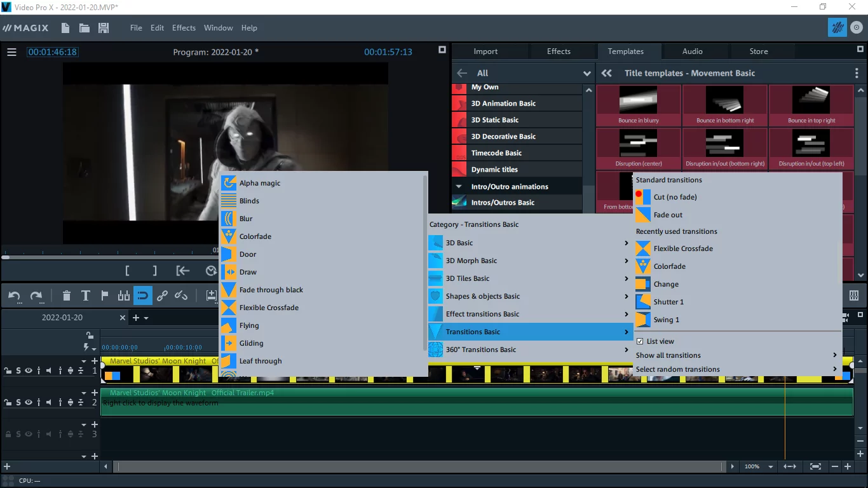Zoom in horizontally on the timeline

[848, 466]
